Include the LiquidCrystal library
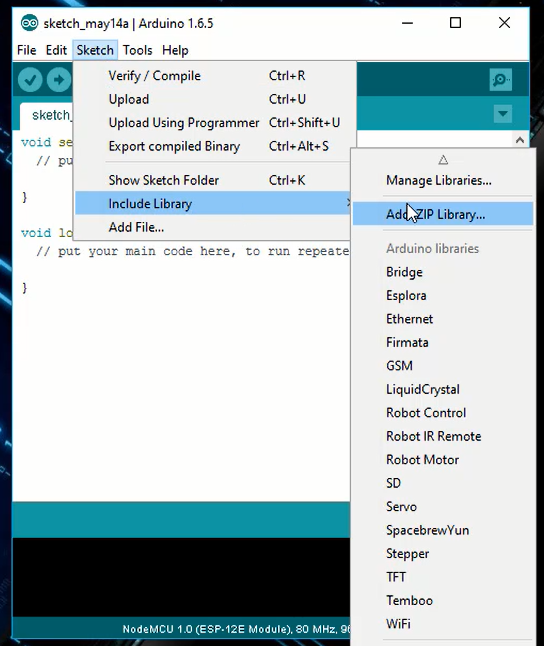Screen dimensions: 544x646 (443, 389)
